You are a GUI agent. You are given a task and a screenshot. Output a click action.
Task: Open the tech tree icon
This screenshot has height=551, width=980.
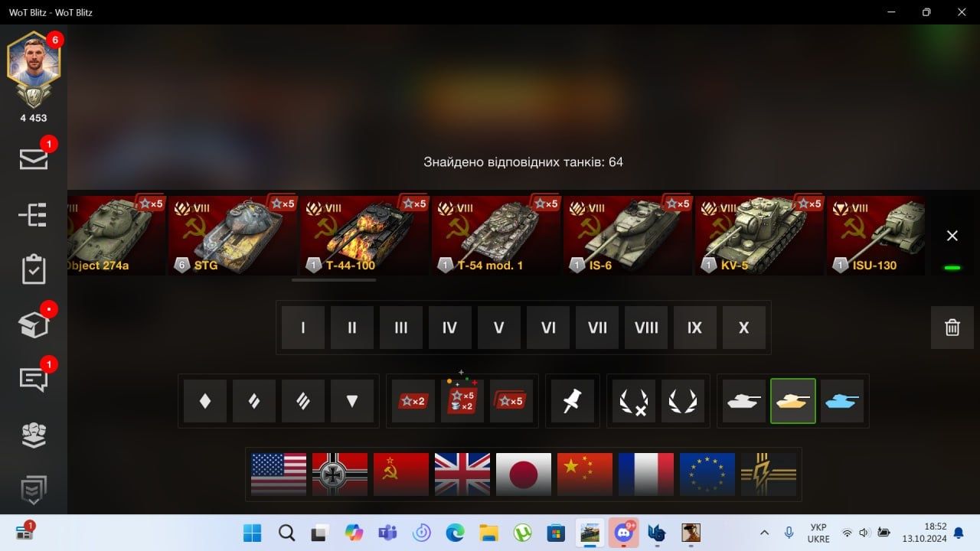pyautogui.click(x=34, y=215)
